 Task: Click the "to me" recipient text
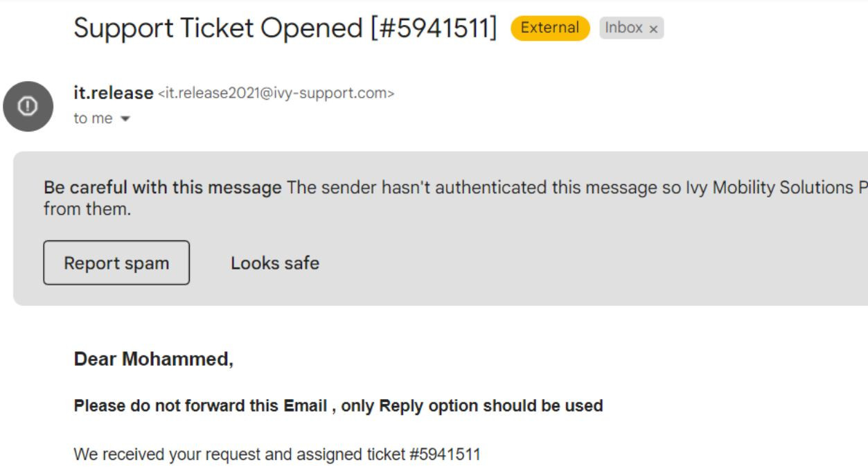tap(93, 118)
